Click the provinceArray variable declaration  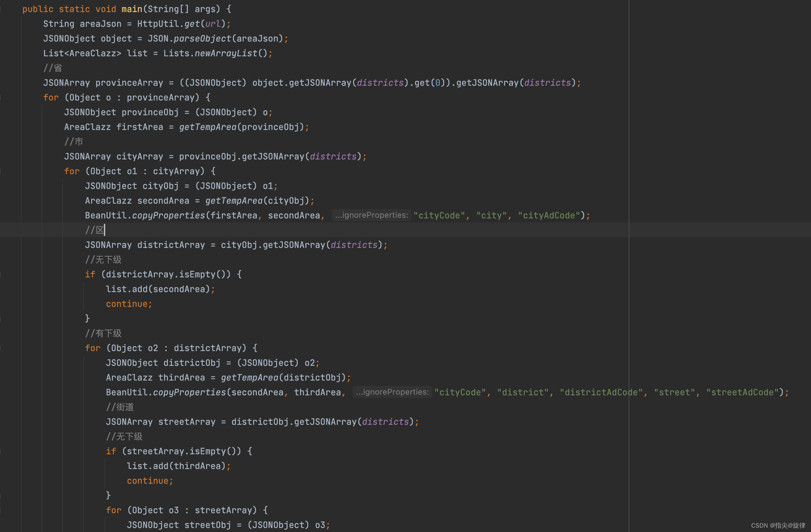[129, 83]
